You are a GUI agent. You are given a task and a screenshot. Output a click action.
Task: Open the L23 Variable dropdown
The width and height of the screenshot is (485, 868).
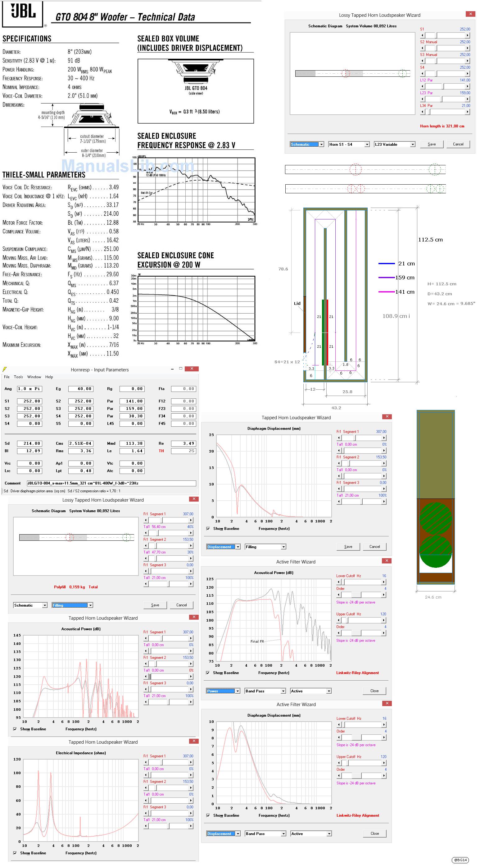394,145
